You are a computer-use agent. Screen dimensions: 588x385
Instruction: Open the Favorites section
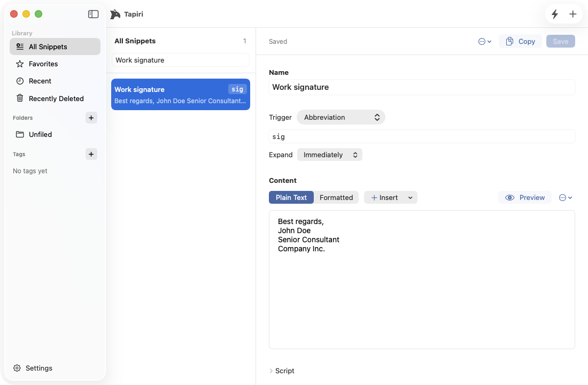55,64
